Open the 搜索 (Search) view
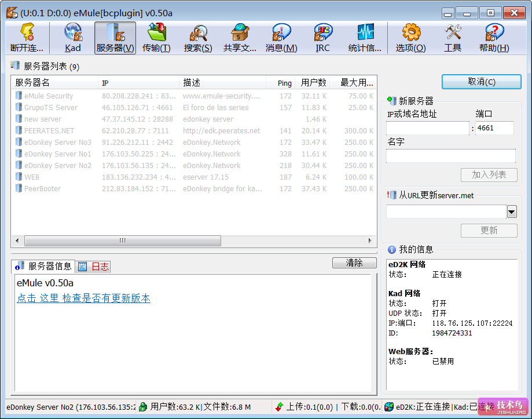532x419 pixels. [x=197, y=38]
